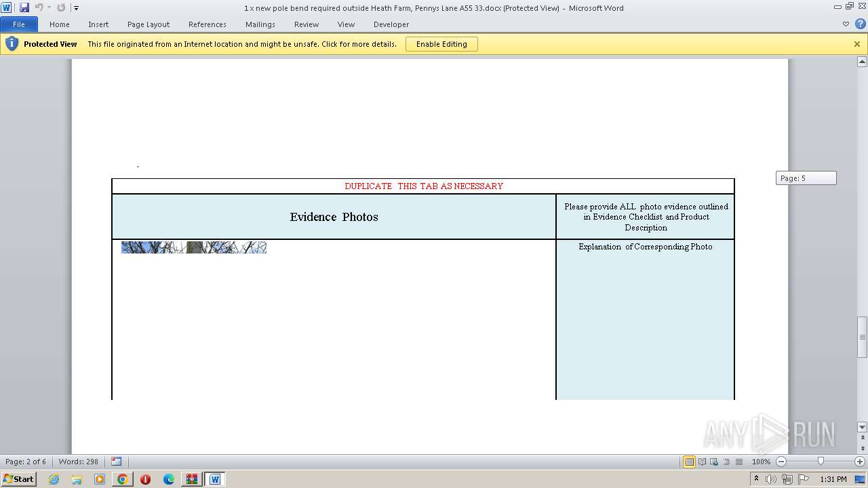
Task: Select the Review ribbon tab
Action: tap(307, 24)
